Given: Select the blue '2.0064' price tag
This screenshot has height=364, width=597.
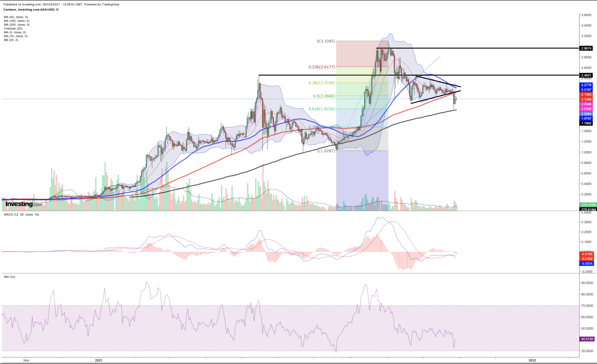Looking at the screenshot, I should tap(586, 114).
